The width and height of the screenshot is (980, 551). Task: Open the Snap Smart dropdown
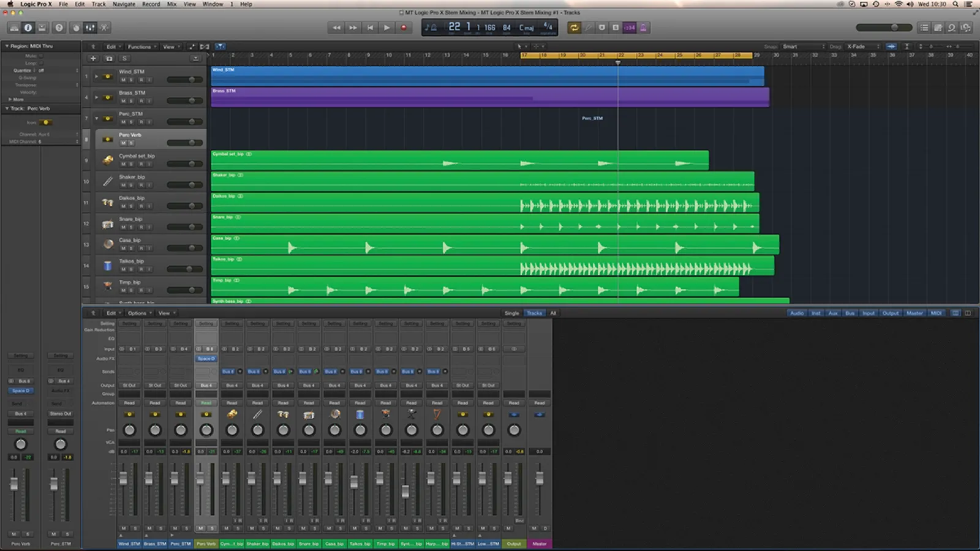804,47
